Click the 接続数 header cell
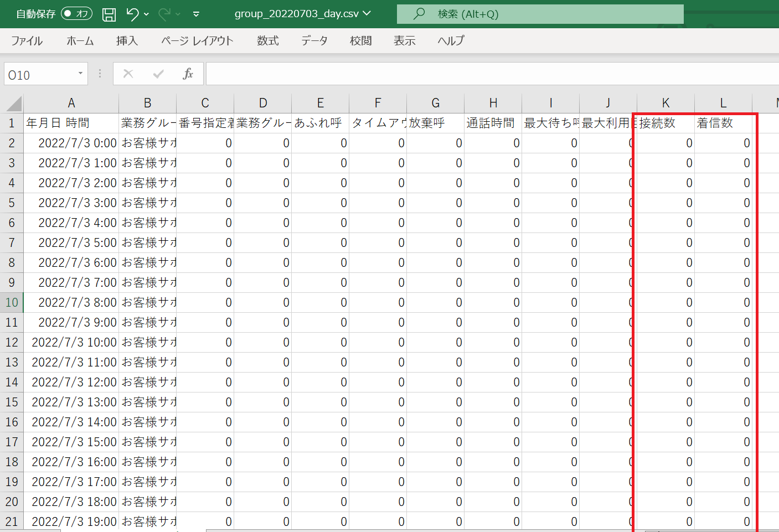Image resolution: width=779 pixels, height=532 pixels. (x=666, y=123)
